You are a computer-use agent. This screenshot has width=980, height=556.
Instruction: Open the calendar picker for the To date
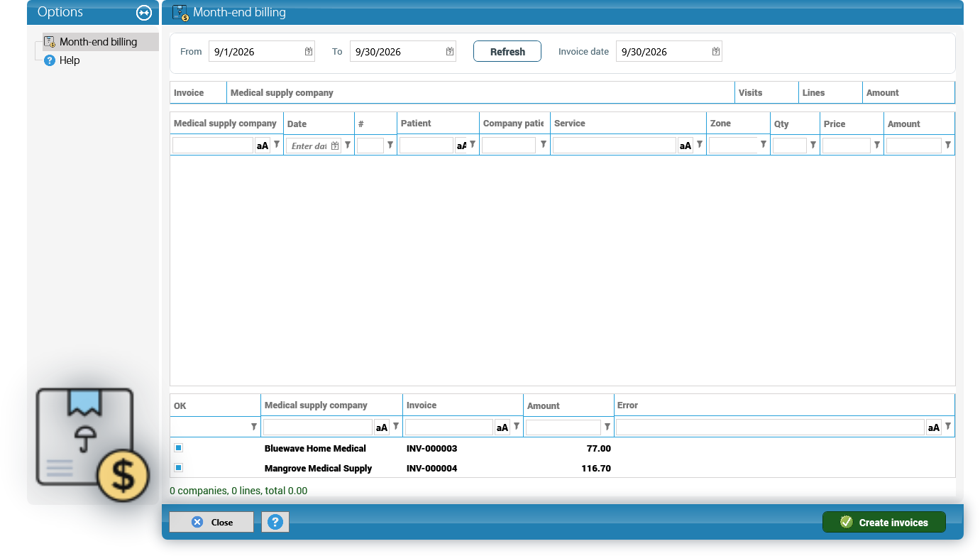(x=450, y=51)
